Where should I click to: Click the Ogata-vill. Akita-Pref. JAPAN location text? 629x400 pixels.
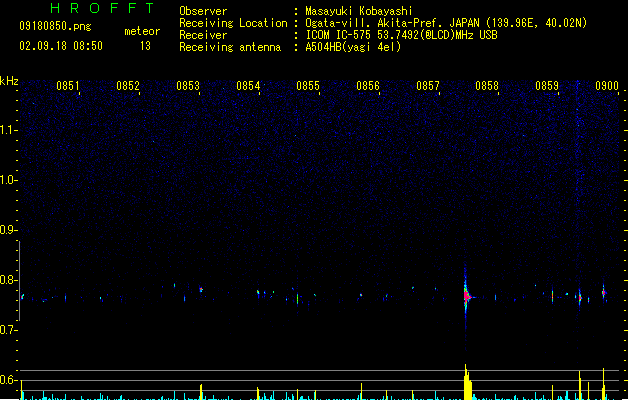[446, 23]
